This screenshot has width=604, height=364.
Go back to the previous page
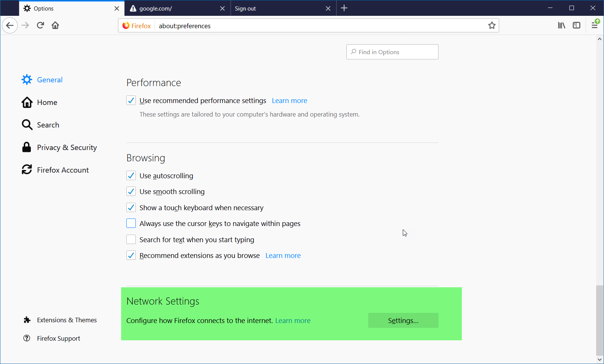point(10,26)
